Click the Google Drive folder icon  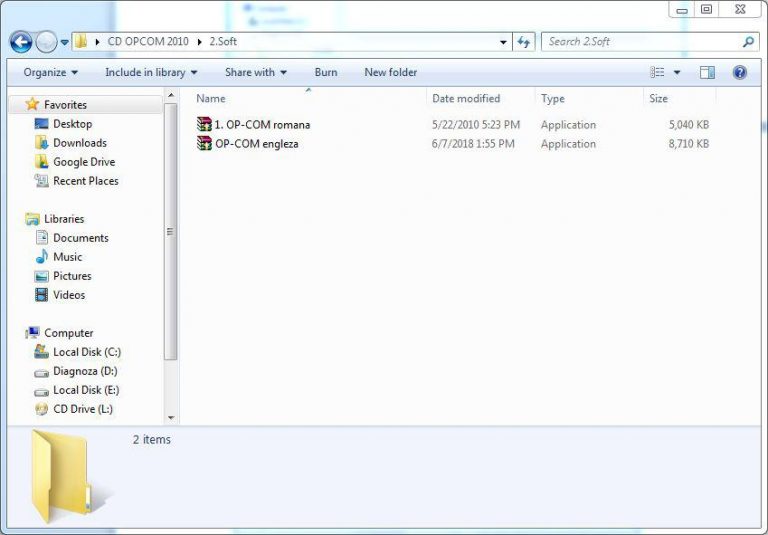[x=42, y=162]
